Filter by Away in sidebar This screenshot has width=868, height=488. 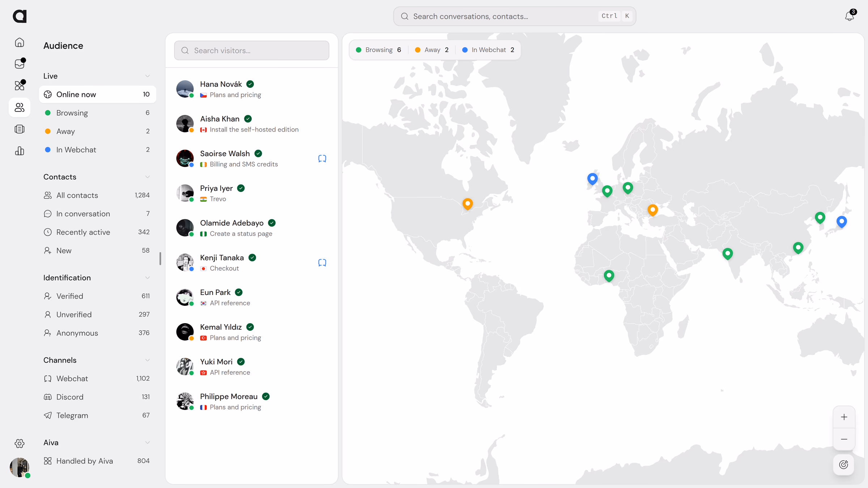(97, 131)
